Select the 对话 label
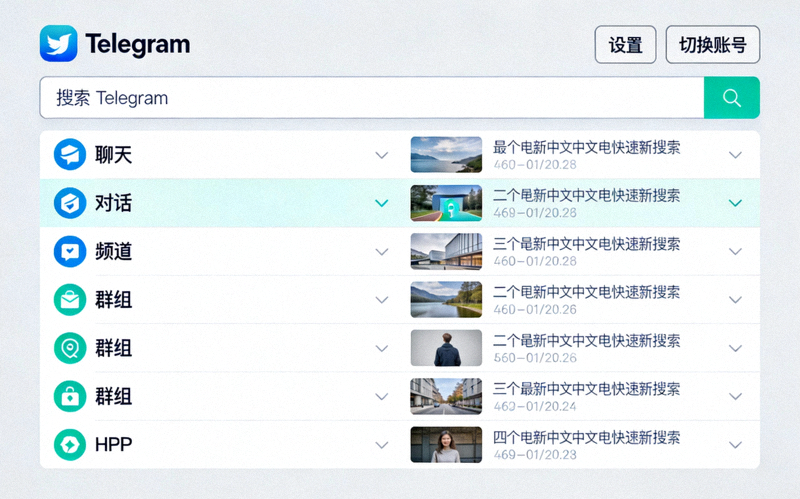Image resolution: width=800 pixels, height=499 pixels. click(x=113, y=203)
